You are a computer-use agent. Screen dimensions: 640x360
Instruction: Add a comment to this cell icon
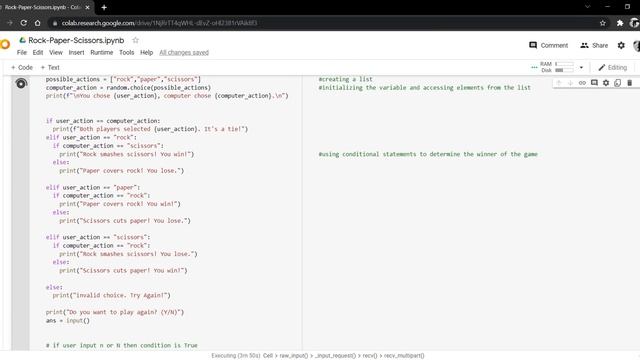[594, 83]
